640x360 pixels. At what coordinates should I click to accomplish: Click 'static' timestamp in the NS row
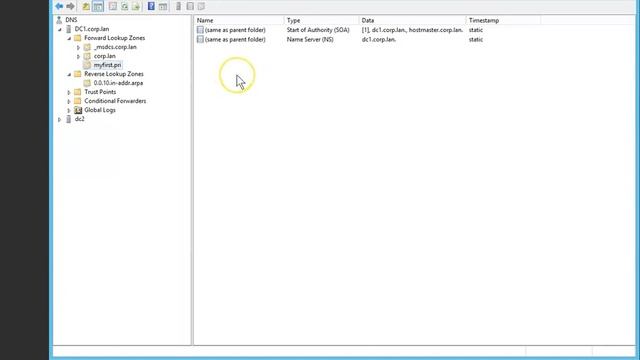pyautogui.click(x=476, y=39)
